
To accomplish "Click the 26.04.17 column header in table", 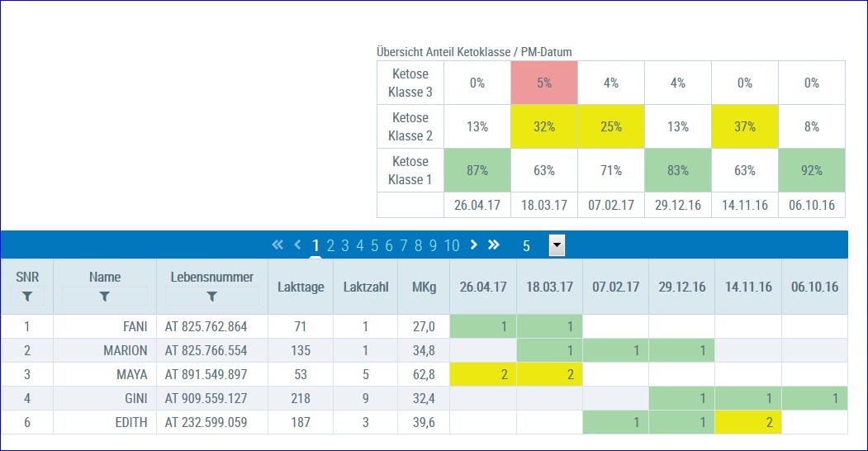I will coord(482,287).
